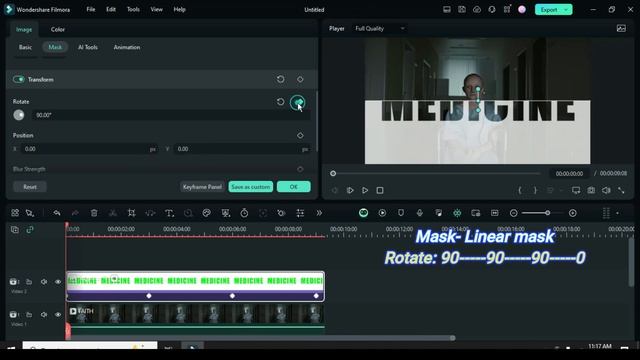Toggle the Transform keyframe diamond

(300, 79)
